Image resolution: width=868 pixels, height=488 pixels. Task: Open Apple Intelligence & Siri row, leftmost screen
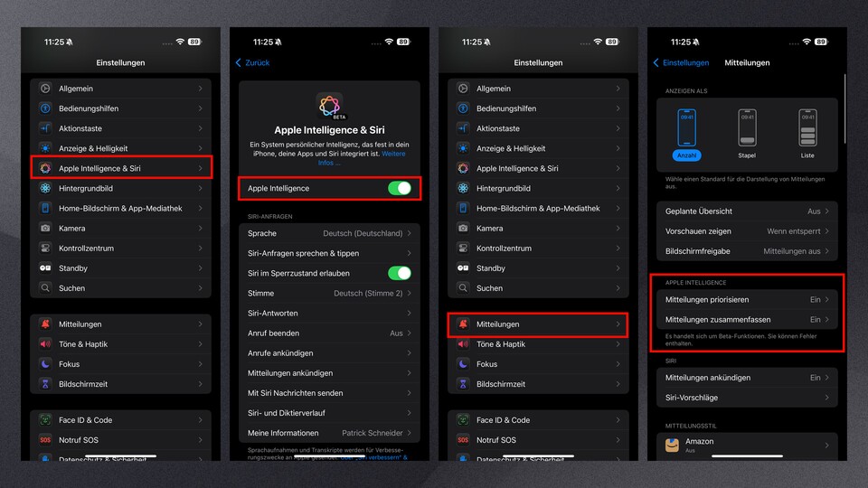click(120, 168)
